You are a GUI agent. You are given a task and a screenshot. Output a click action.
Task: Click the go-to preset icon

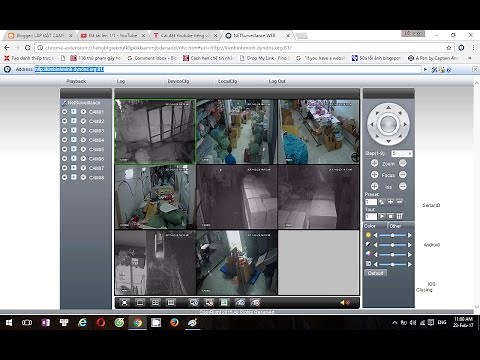(x=382, y=202)
